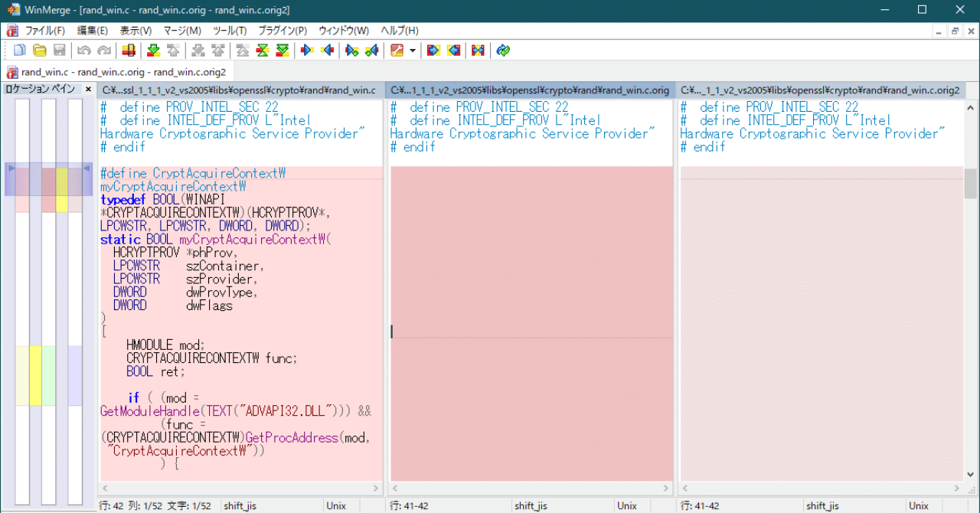The image size is (980, 513).
Task: Click the third location pane overview bar
Action: coord(75,302)
